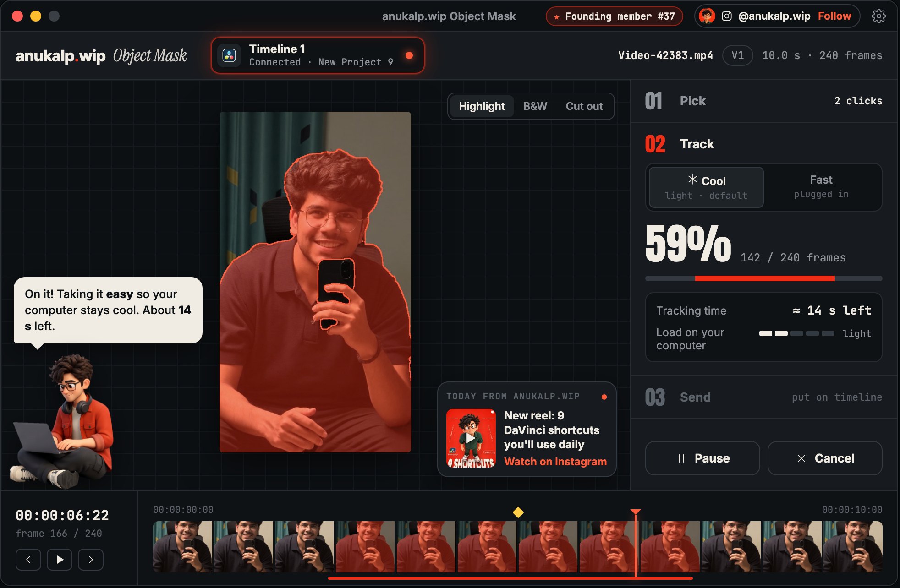The height and width of the screenshot is (588, 900).
Task: Click the 2 clicks label
Action: pyautogui.click(x=858, y=101)
